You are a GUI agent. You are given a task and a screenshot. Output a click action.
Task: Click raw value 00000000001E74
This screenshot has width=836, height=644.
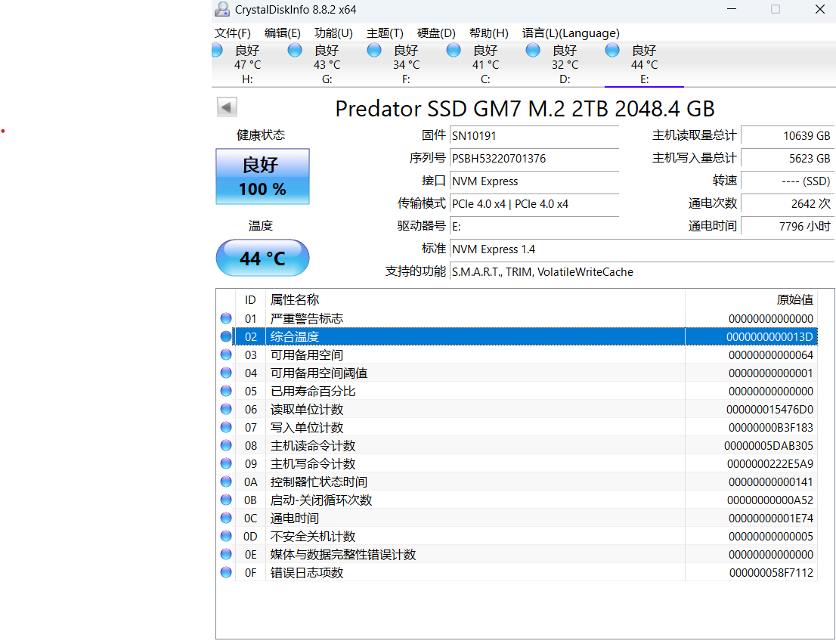pyautogui.click(x=770, y=518)
